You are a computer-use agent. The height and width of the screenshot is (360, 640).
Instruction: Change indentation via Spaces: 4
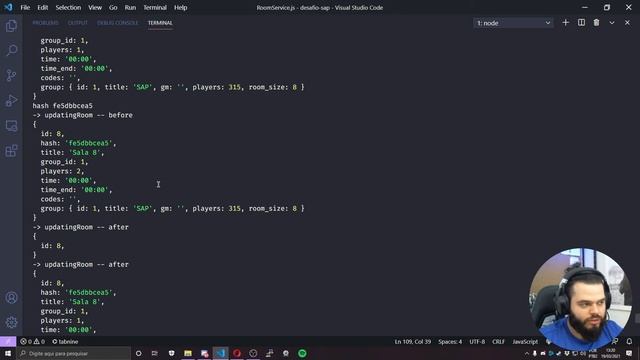click(x=450, y=342)
